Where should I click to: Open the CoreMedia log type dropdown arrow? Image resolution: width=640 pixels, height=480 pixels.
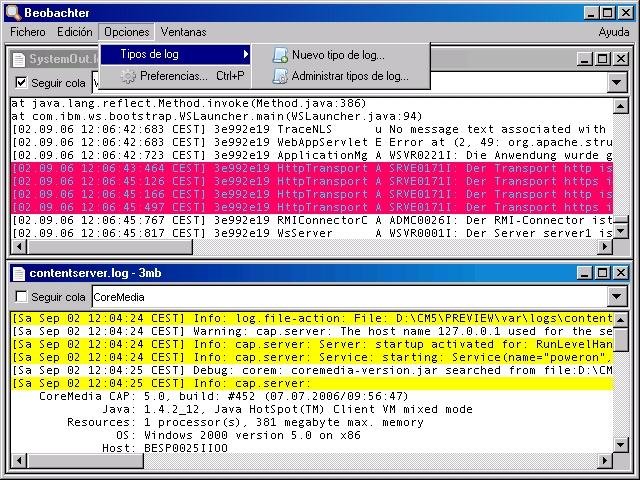tap(617, 297)
